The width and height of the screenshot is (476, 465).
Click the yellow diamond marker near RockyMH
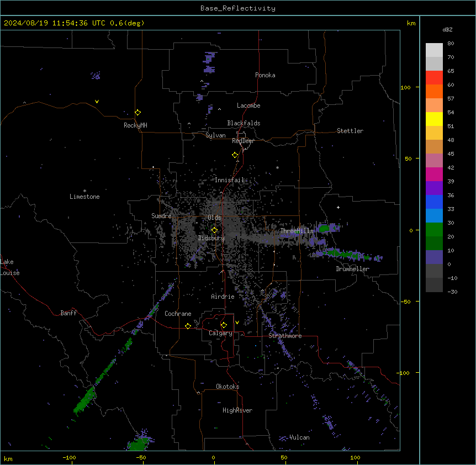tap(137, 113)
